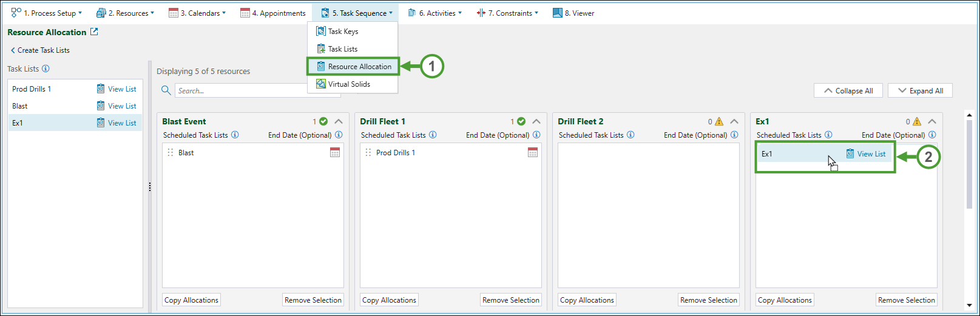Collapse the Drill Fleet 1 panel

(x=536, y=121)
